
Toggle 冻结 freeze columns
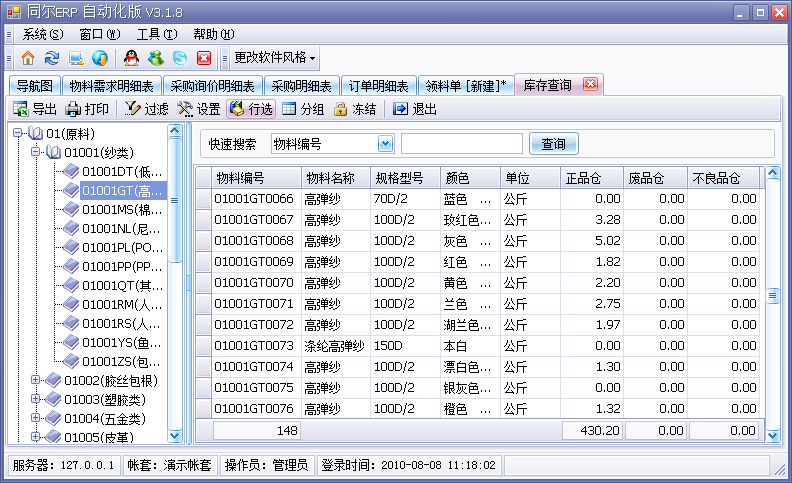click(x=355, y=109)
